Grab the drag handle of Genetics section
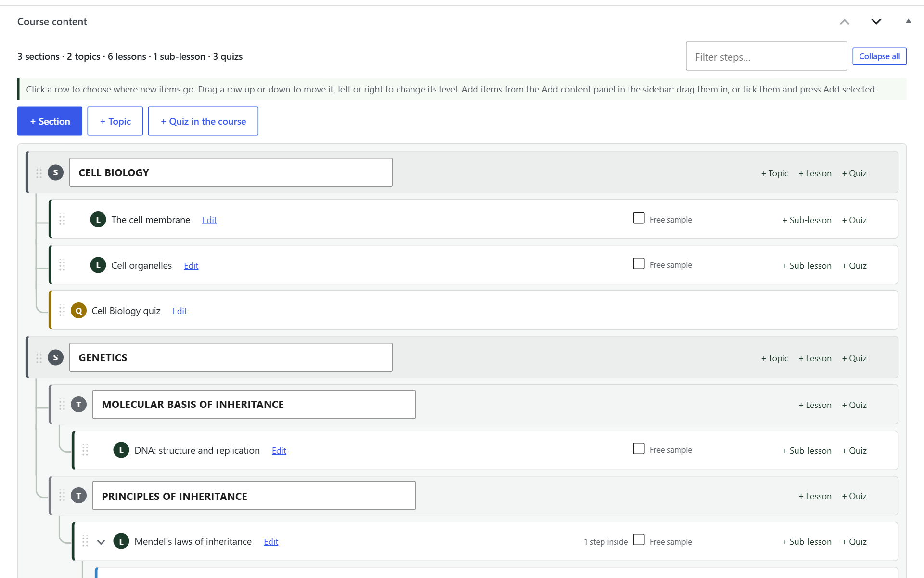The image size is (924, 578). click(x=39, y=357)
